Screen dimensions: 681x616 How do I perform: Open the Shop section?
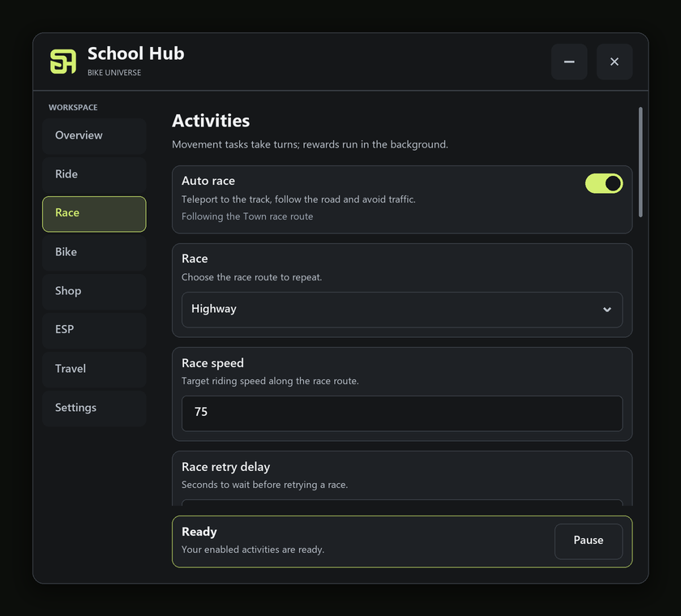tap(94, 291)
